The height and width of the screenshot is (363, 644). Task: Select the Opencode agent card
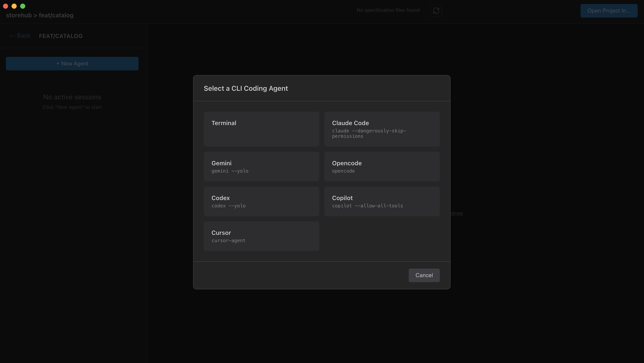tap(382, 167)
